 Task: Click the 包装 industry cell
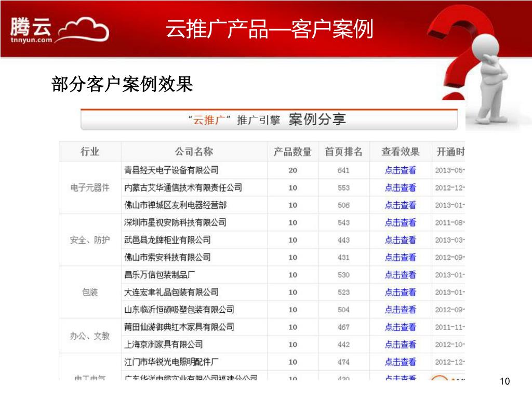coord(90,292)
